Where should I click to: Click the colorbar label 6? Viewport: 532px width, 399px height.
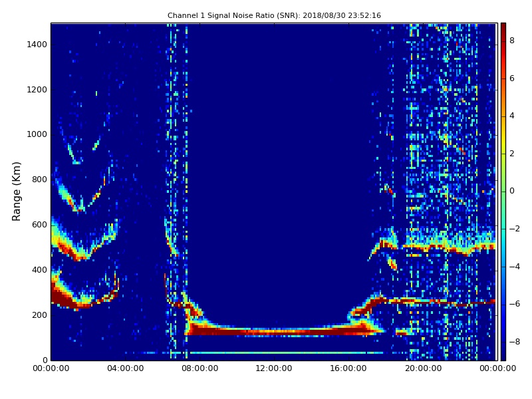click(512, 78)
